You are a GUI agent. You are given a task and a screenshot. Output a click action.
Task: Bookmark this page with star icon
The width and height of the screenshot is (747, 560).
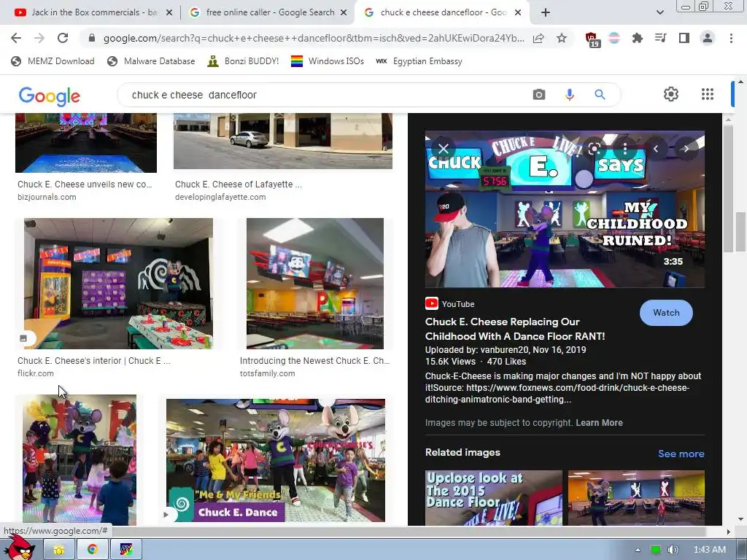point(562,38)
